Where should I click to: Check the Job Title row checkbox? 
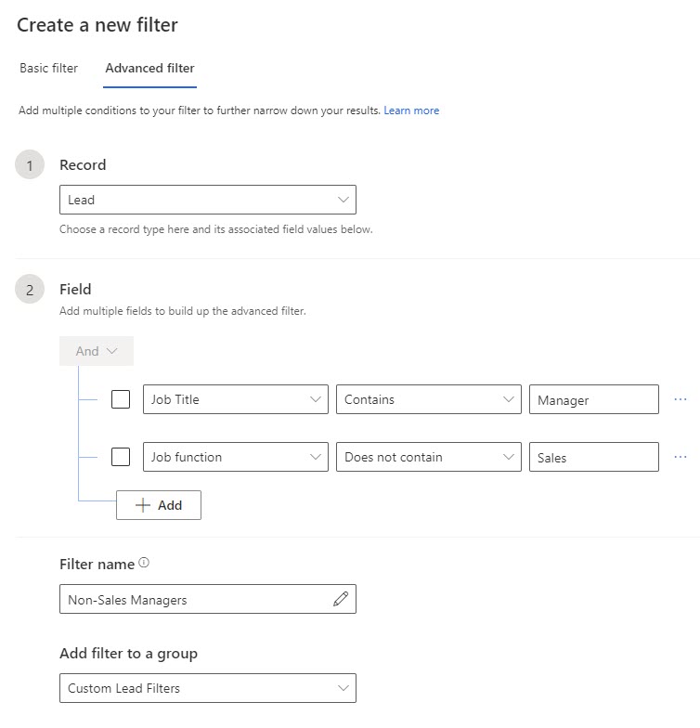[121, 399]
